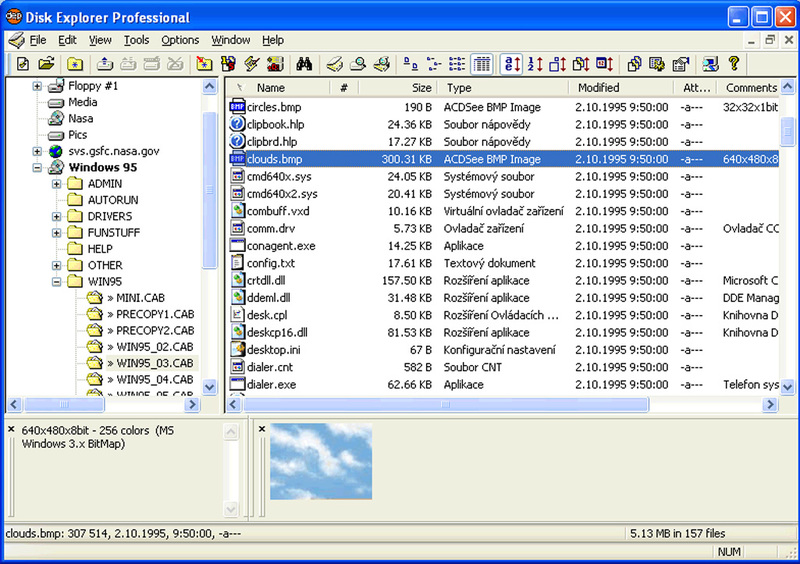Expand the OTHER folder node
This screenshot has width=800, height=564.
click(x=57, y=265)
